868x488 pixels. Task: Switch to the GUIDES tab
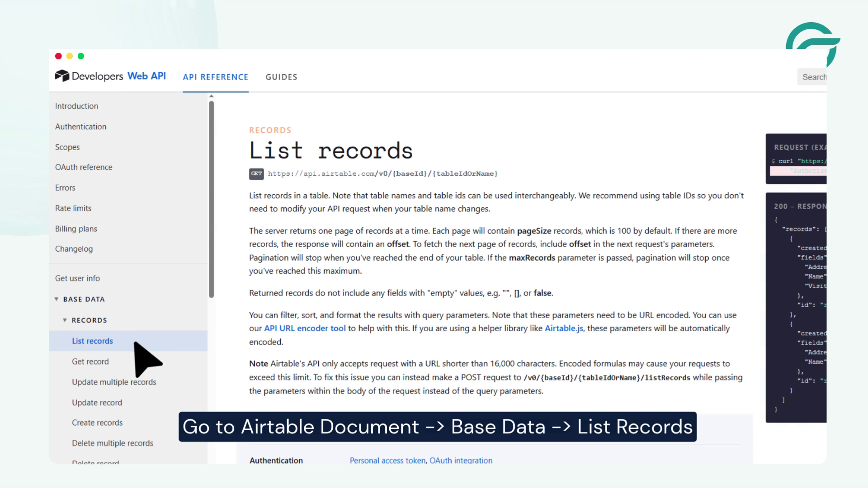tap(281, 77)
